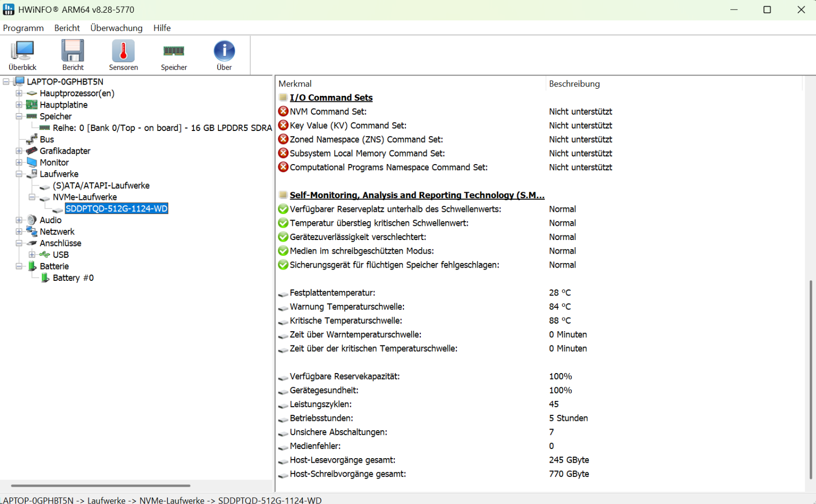This screenshot has height=504, width=816.
Task: Collapse the Speicher tree node
Action: click(x=19, y=116)
